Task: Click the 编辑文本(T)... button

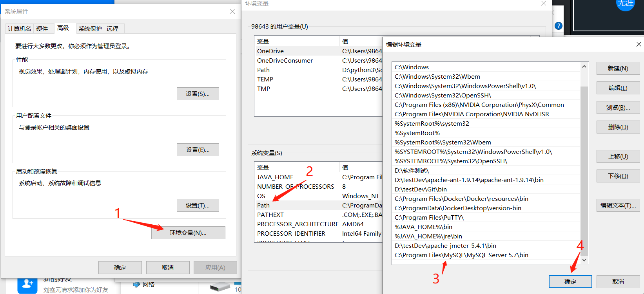Action: [x=618, y=206]
